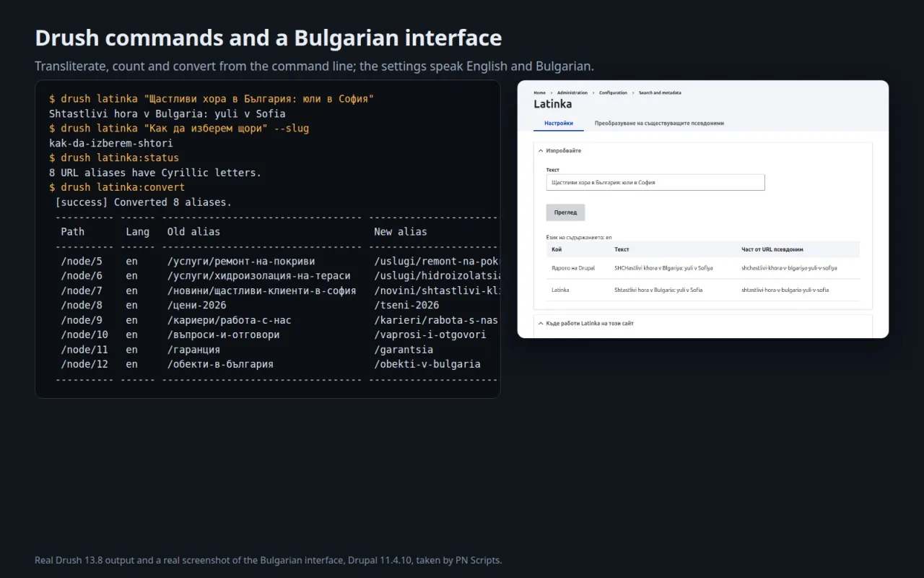Open Search and metadata breadcrumb link

click(x=660, y=93)
